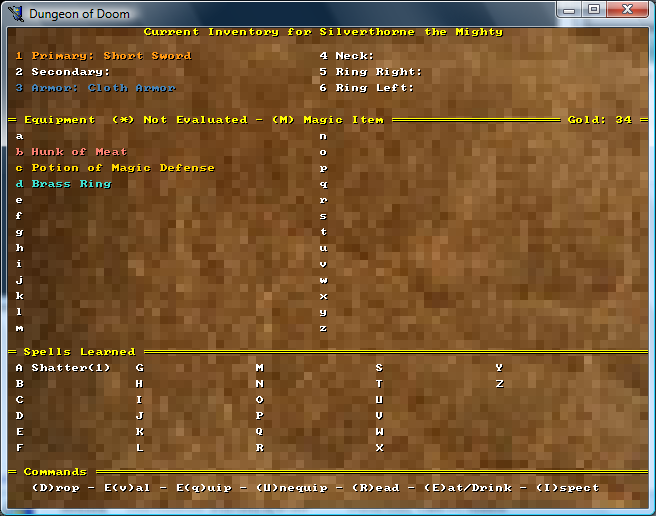Select the Ring Right slot
The height and width of the screenshot is (516, 656).
(370, 72)
